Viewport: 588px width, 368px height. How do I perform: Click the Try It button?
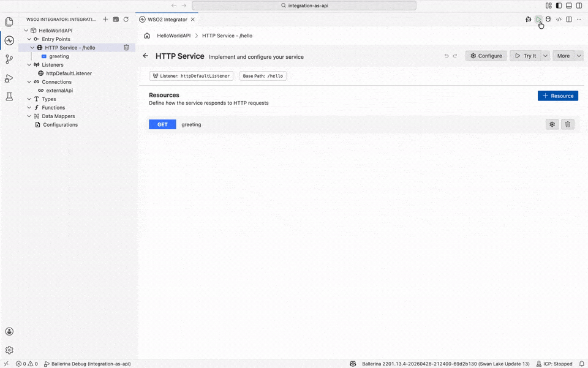click(526, 56)
